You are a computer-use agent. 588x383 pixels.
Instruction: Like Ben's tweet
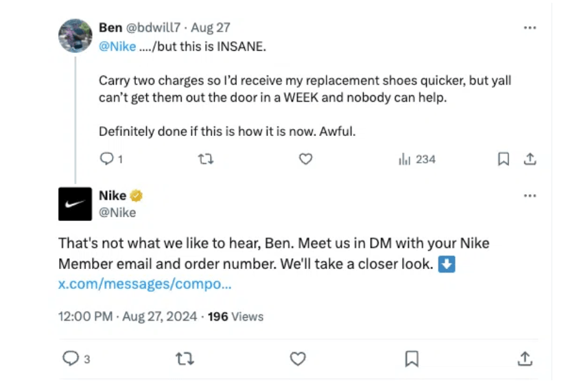click(306, 159)
